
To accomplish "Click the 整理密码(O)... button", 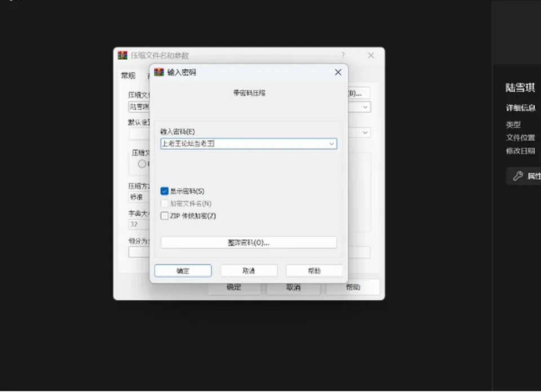I will click(249, 242).
